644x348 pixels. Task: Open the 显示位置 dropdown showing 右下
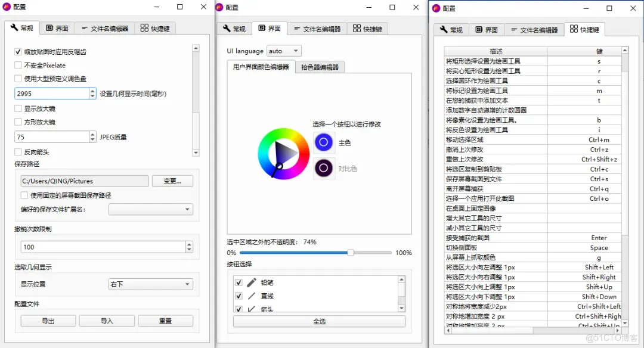(x=150, y=284)
